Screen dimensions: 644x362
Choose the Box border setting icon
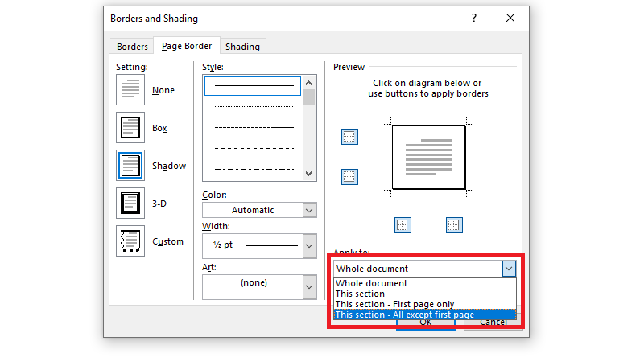130,128
